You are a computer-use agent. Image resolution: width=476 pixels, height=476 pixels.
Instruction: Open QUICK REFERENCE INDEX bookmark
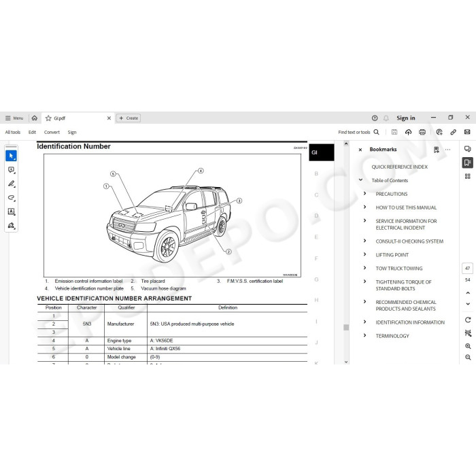click(400, 167)
